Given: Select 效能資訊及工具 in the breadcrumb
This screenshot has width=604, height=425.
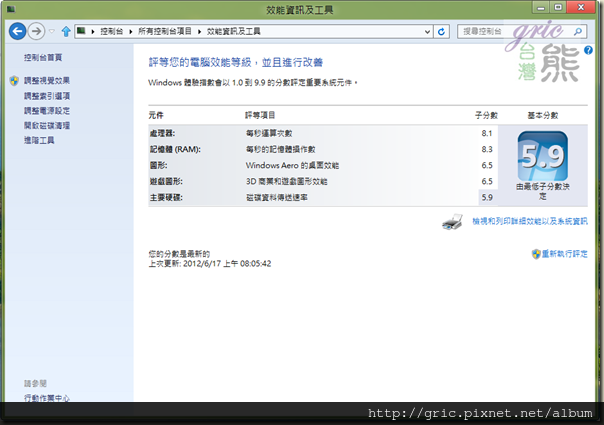Looking at the screenshot, I should [233, 31].
